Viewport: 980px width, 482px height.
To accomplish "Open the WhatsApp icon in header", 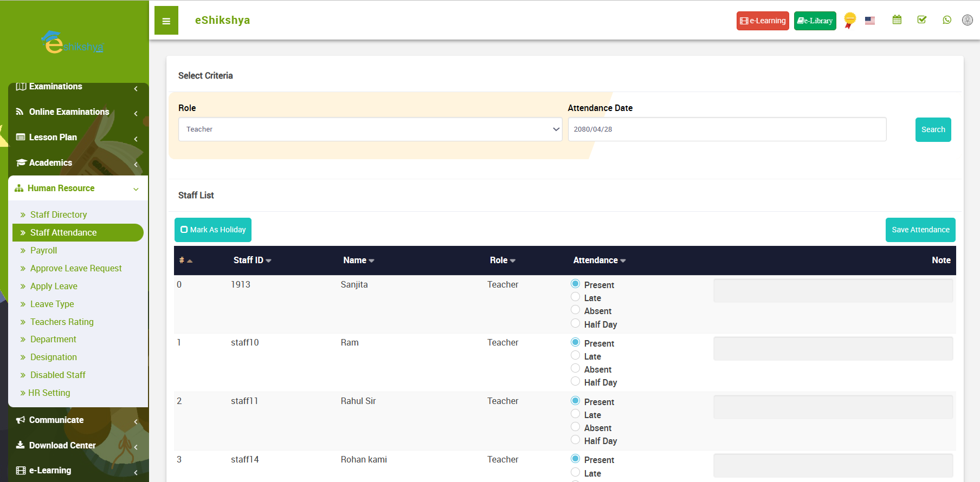I will 947,20.
